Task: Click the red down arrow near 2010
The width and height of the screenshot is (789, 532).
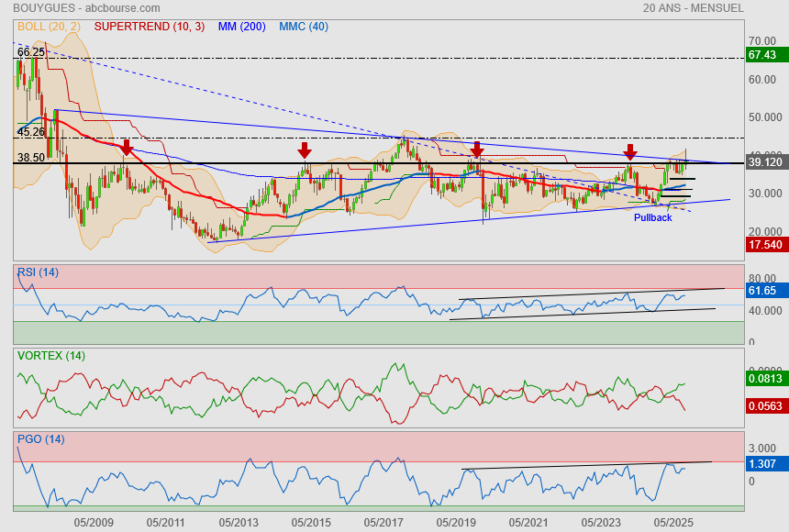Action: click(x=127, y=147)
